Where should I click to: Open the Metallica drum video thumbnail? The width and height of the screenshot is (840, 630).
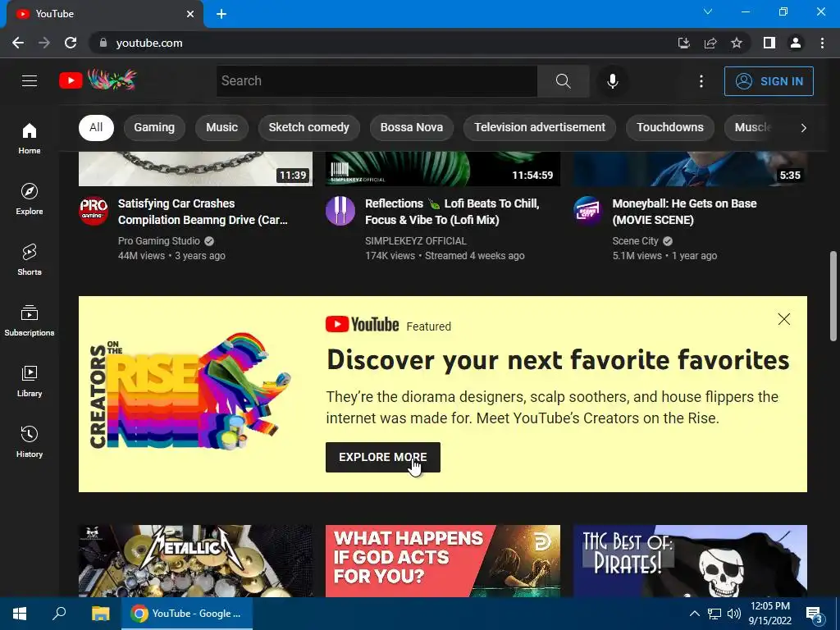click(195, 561)
